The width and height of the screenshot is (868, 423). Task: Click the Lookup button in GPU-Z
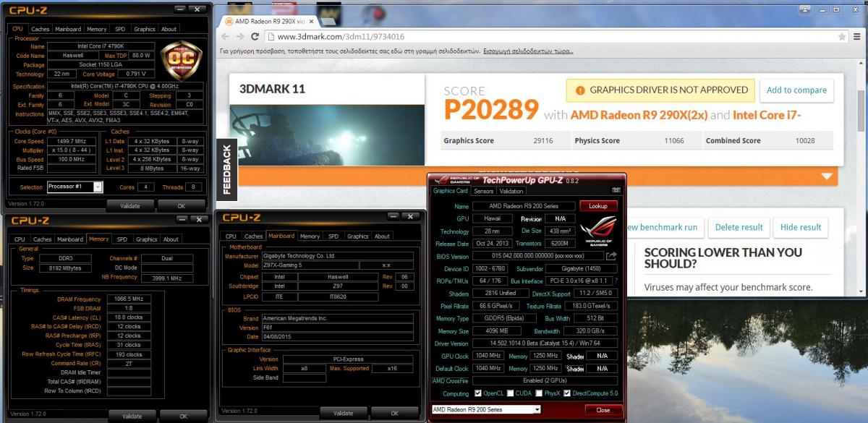coord(598,206)
